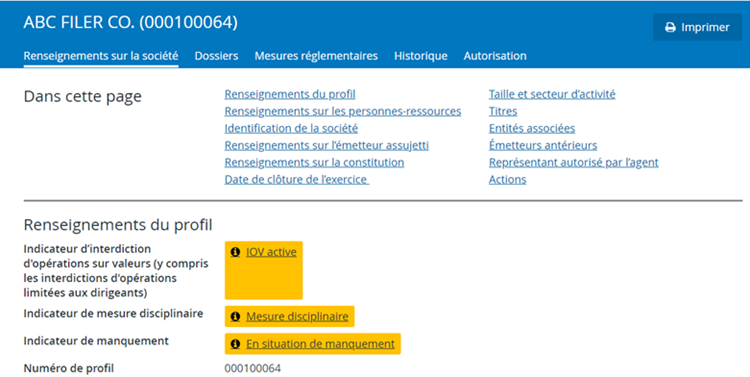Click the ABC FILER CO. (000100064) title
The height and width of the screenshot is (377, 750).
[131, 22]
